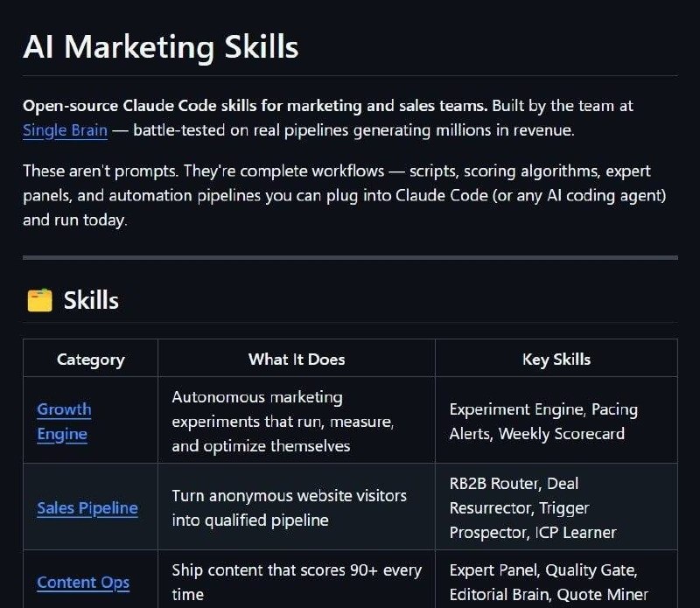The width and height of the screenshot is (700, 608).
Task: Click the Skills section heading
Action: point(91,300)
